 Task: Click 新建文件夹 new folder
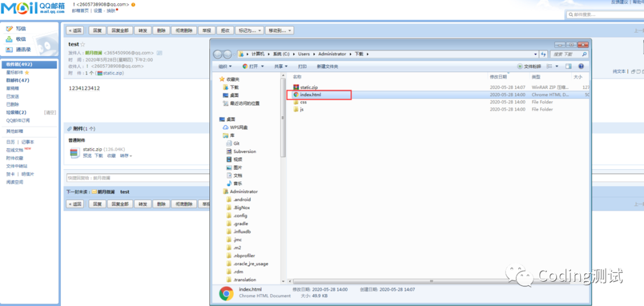point(328,67)
